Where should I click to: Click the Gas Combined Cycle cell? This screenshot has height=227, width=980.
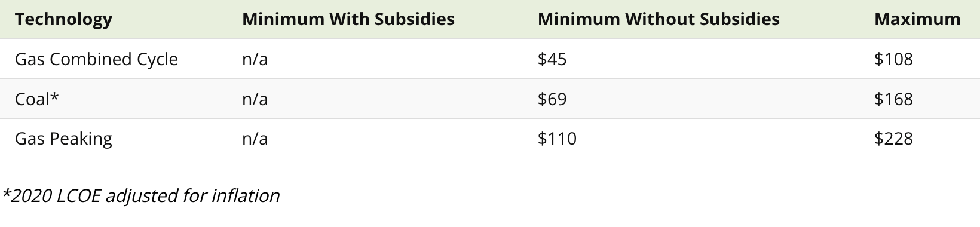click(96, 59)
